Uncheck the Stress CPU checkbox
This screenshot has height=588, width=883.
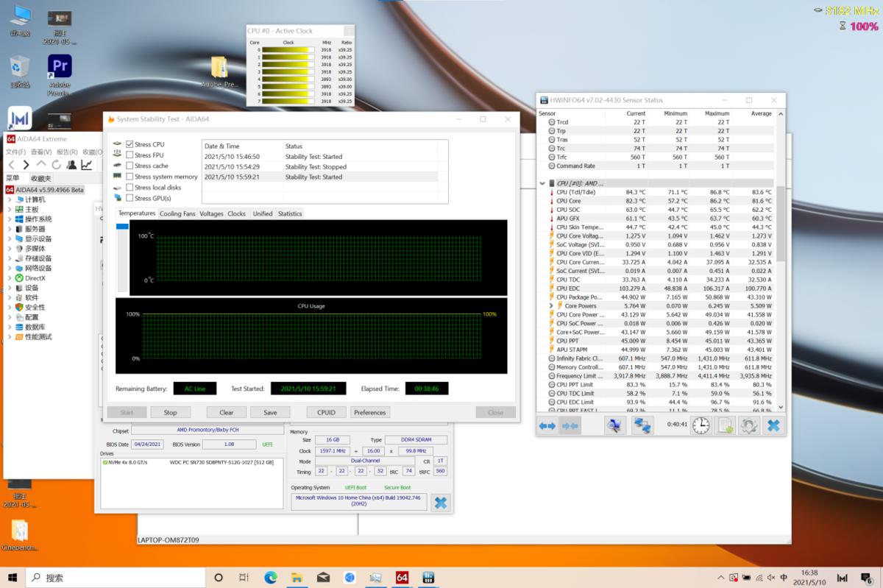130,144
